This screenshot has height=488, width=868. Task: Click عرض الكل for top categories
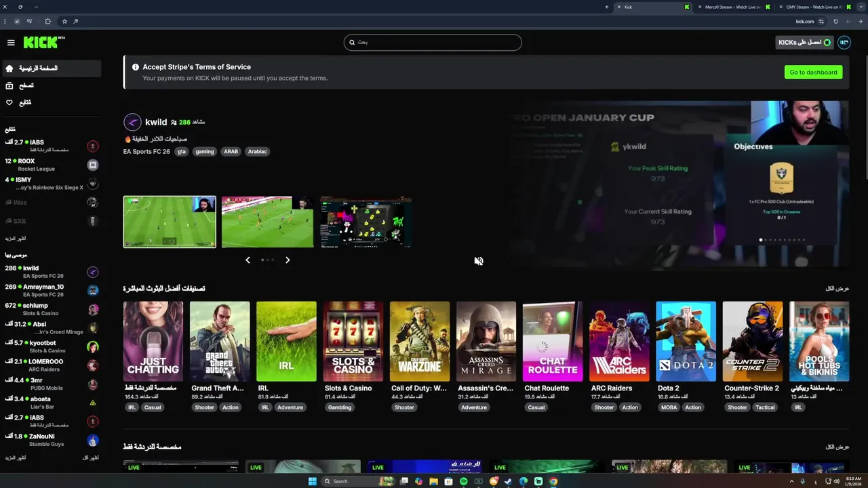coord(837,289)
